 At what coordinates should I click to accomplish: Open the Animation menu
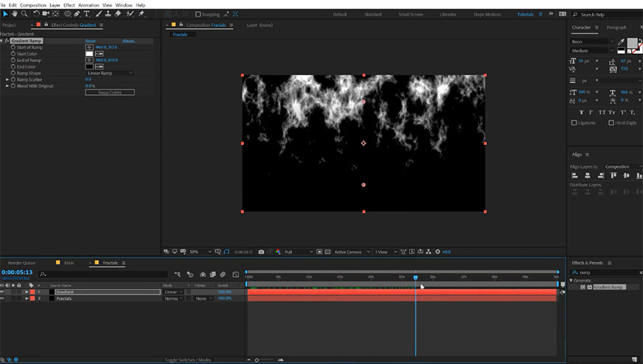coord(88,4)
